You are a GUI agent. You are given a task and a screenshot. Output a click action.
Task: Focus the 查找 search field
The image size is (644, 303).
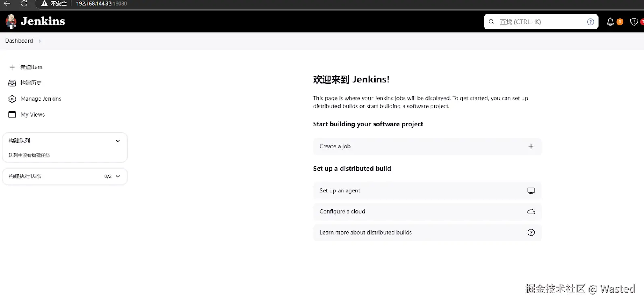541,22
